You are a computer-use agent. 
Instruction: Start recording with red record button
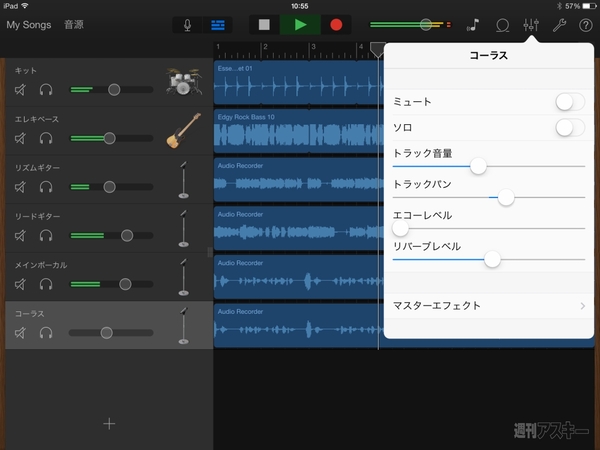336,25
